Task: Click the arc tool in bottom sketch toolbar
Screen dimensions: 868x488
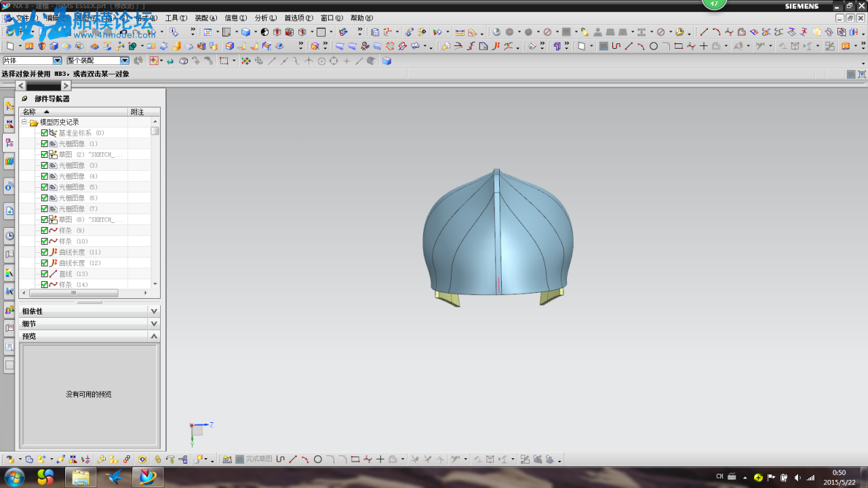Action: tap(305, 459)
